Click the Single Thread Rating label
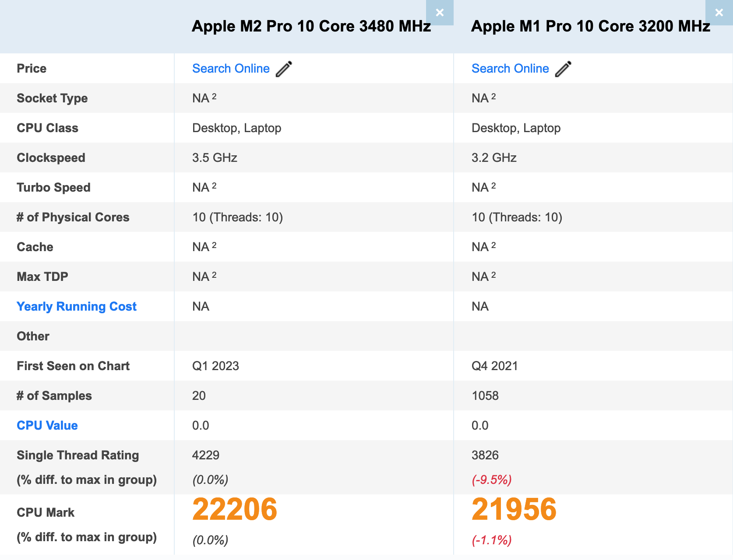The width and height of the screenshot is (733, 560). point(78,455)
